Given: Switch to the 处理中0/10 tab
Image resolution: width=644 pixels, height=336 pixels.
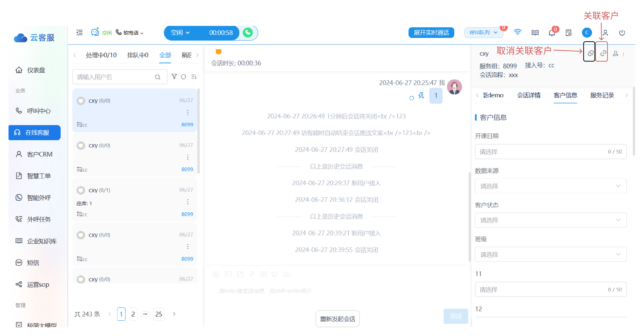Looking at the screenshot, I should pyautogui.click(x=101, y=55).
